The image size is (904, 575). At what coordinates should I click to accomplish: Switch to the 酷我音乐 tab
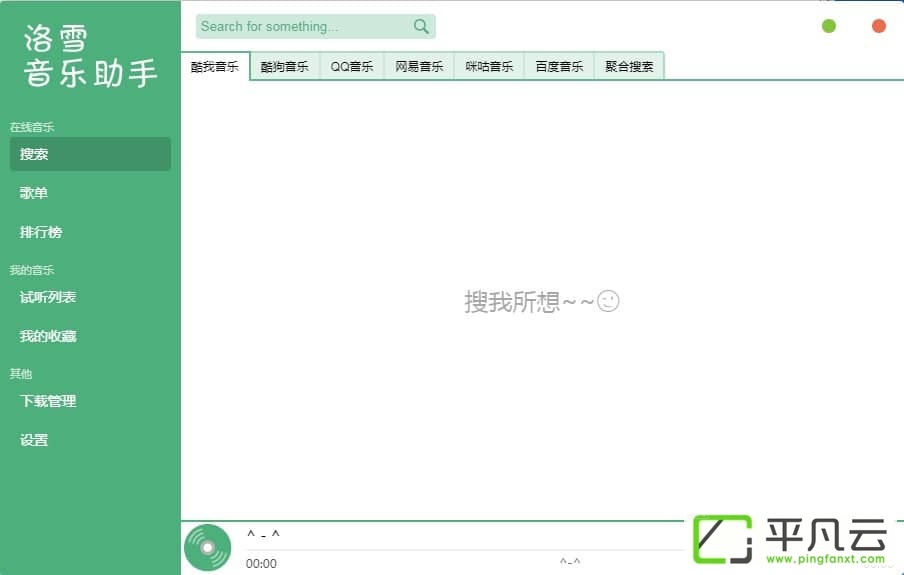tap(215, 66)
